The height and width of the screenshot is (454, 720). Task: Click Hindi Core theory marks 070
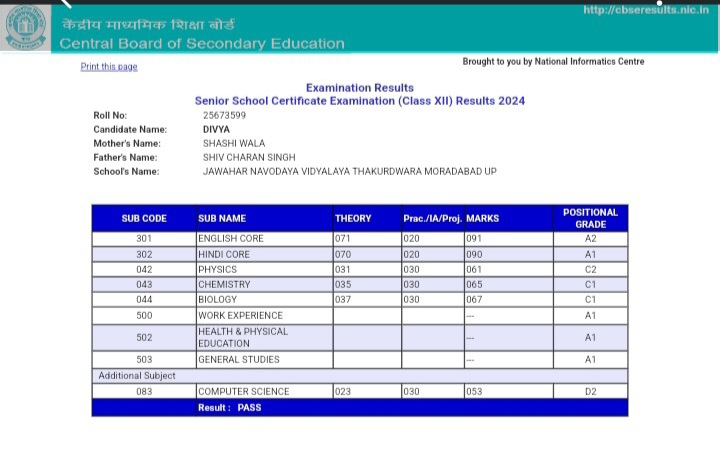pyautogui.click(x=343, y=254)
